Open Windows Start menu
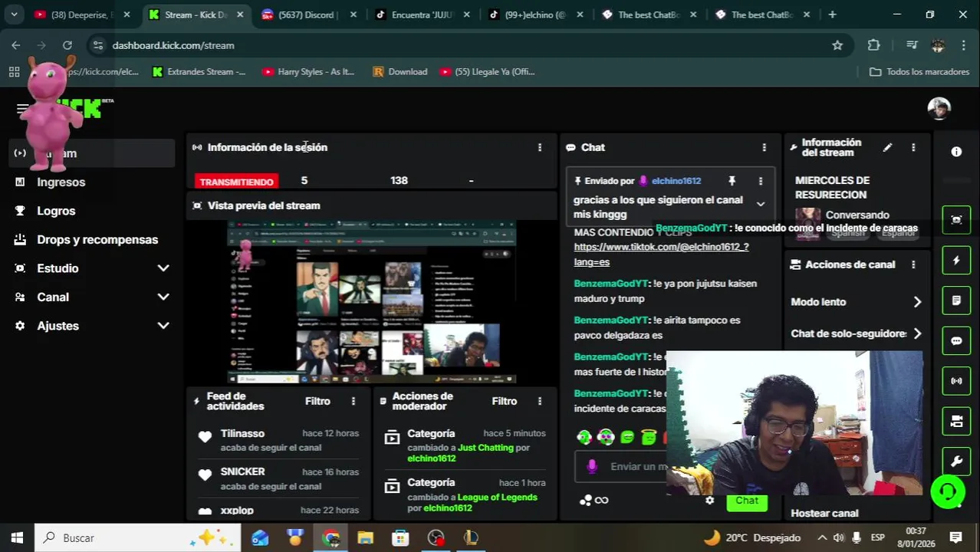980x552 pixels. (x=17, y=537)
